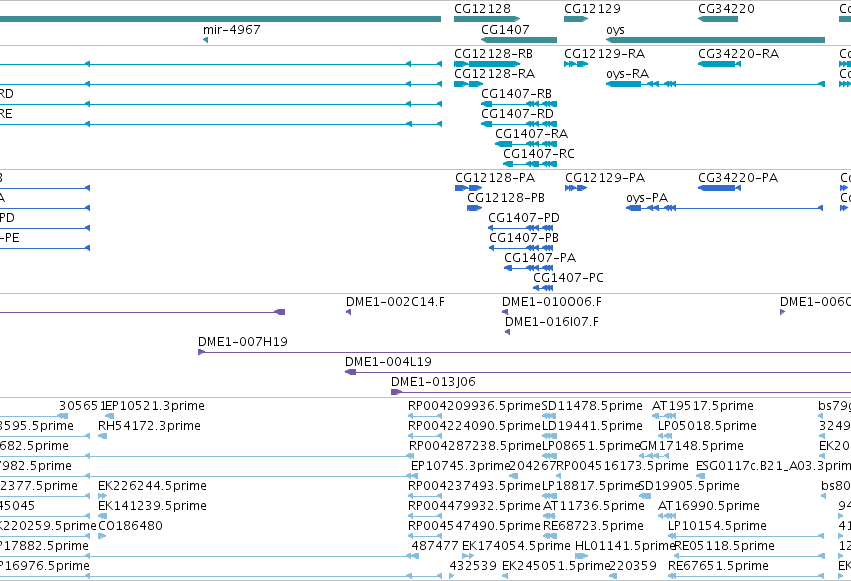Click the CG12128-PA protein label
The height and width of the screenshot is (581, 851).
[x=495, y=178]
